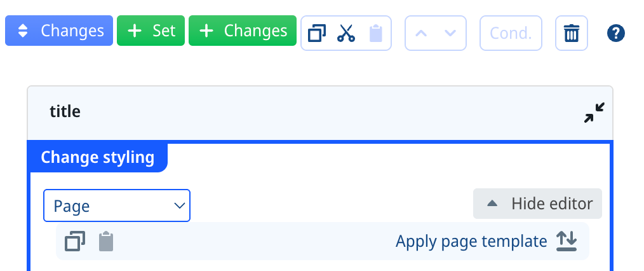Screen dimensions: 644x271
Task: Move item up with chevron arrow
Action: tap(421, 33)
